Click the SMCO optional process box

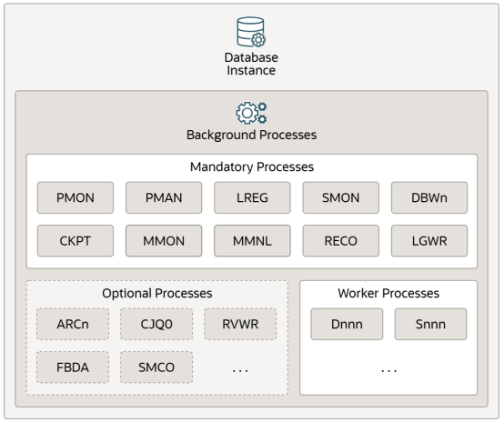point(156,368)
